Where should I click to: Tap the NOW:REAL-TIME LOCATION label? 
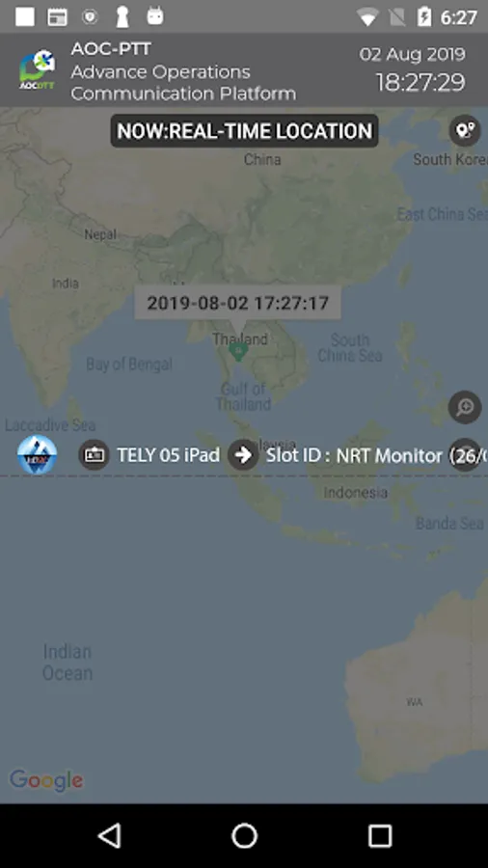click(245, 131)
